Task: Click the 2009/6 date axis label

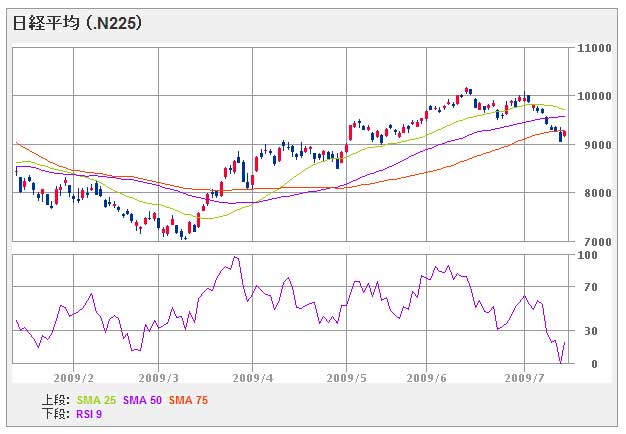Action: [426, 378]
